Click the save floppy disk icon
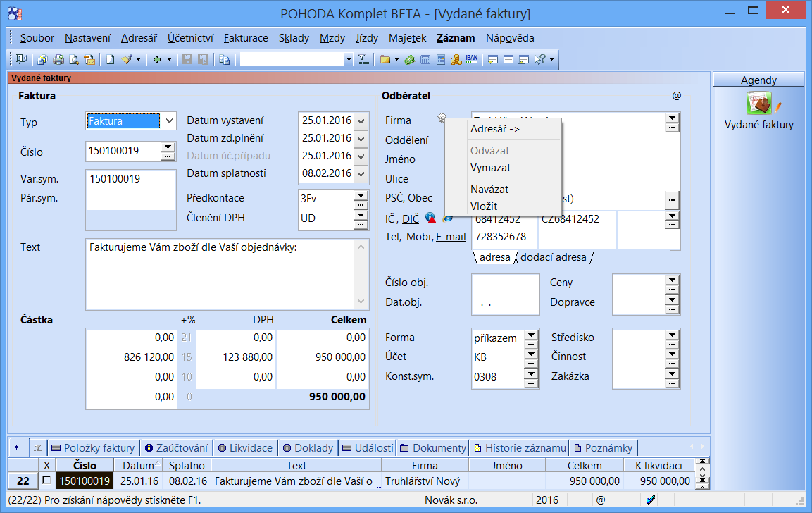 coord(187,60)
